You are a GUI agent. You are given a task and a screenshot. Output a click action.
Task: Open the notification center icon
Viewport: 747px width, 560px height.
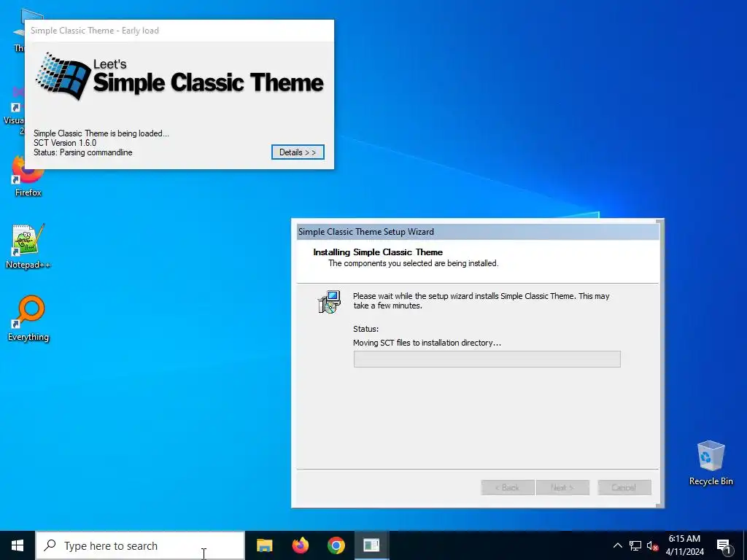724,545
